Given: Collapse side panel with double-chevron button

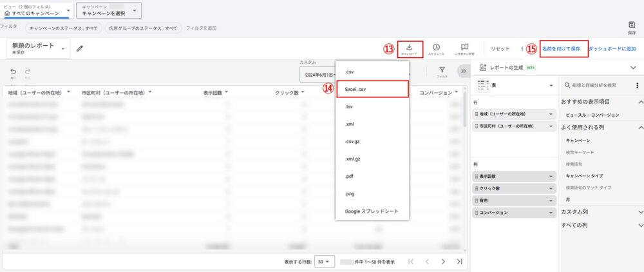Looking at the screenshot, I should (x=462, y=72).
